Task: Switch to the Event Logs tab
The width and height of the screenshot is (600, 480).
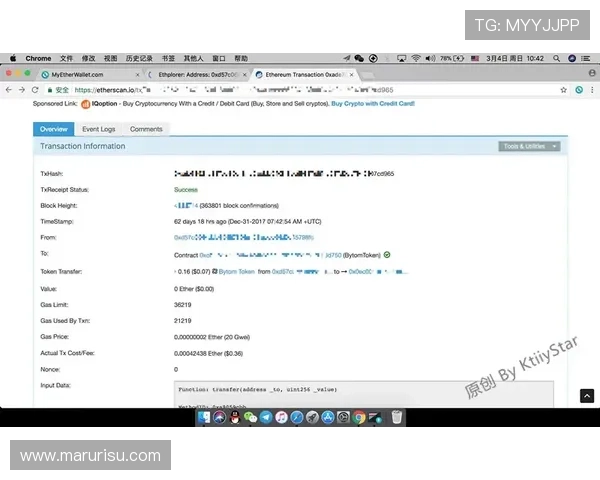Action: coord(99,129)
